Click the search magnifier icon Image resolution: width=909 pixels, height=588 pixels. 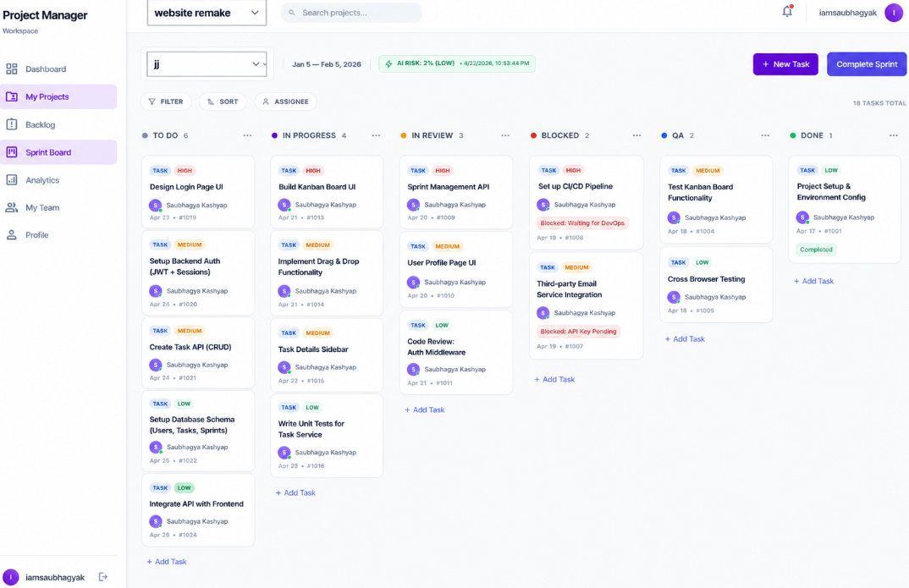pos(292,12)
